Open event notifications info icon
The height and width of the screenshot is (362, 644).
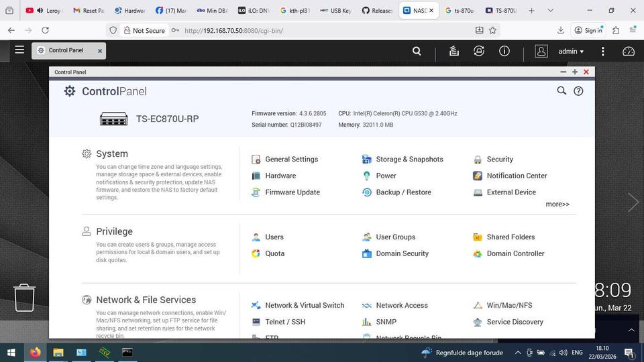504,51
